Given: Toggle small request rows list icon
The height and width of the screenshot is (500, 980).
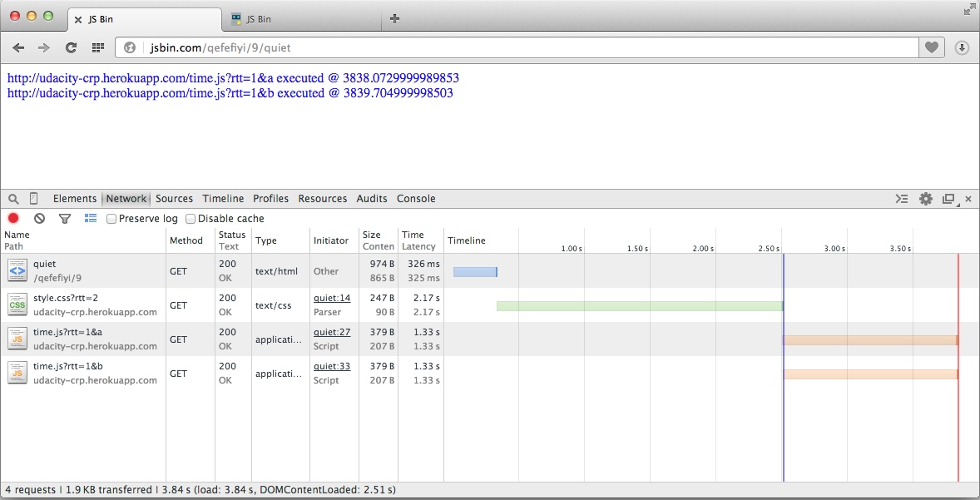Looking at the screenshot, I should click(91, 218).
